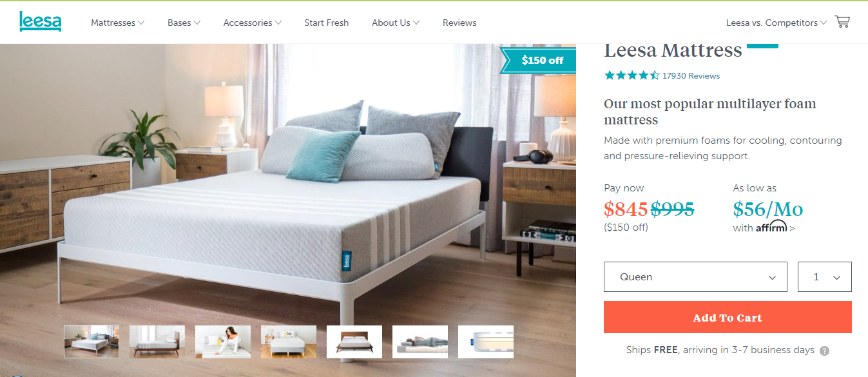The width and height of the screenshot is (868, 377).
Task: Click the shipping info question mark icon
Action: pos(824,351)
